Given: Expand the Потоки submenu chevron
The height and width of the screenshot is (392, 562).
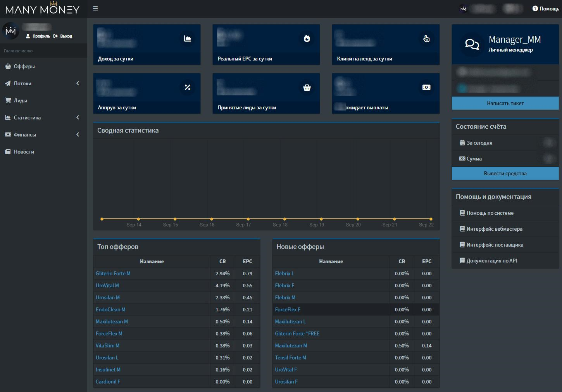Looking at the screenshot, I should click(x=78, y=83).
